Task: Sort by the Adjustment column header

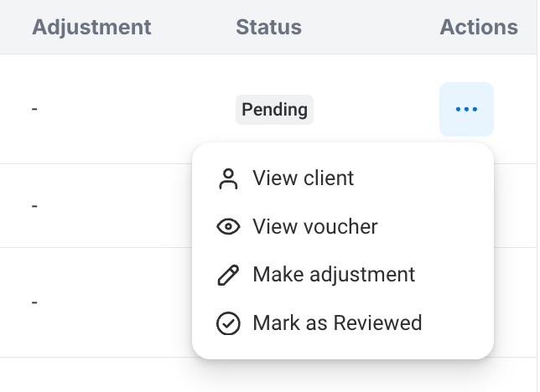Action: tap(91, 27)
